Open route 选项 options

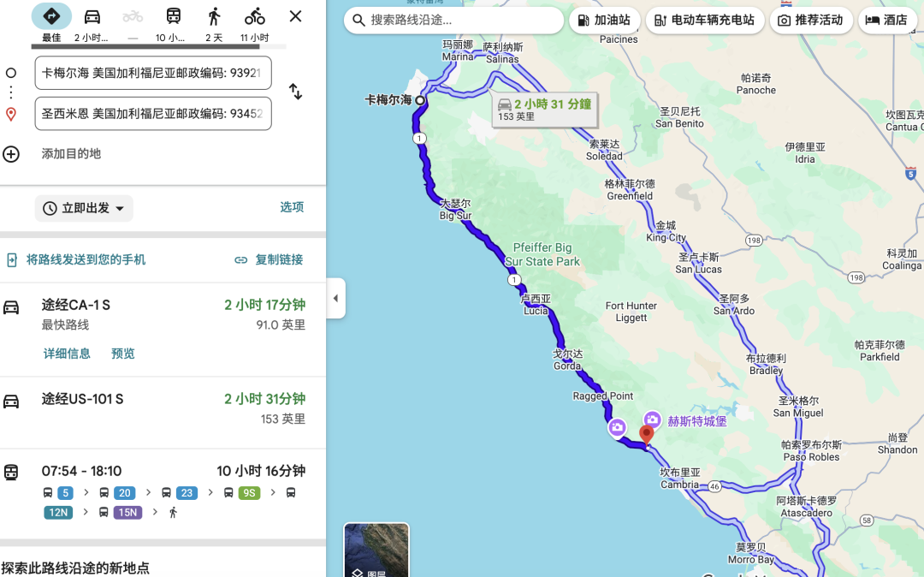[x=292, y=207]
